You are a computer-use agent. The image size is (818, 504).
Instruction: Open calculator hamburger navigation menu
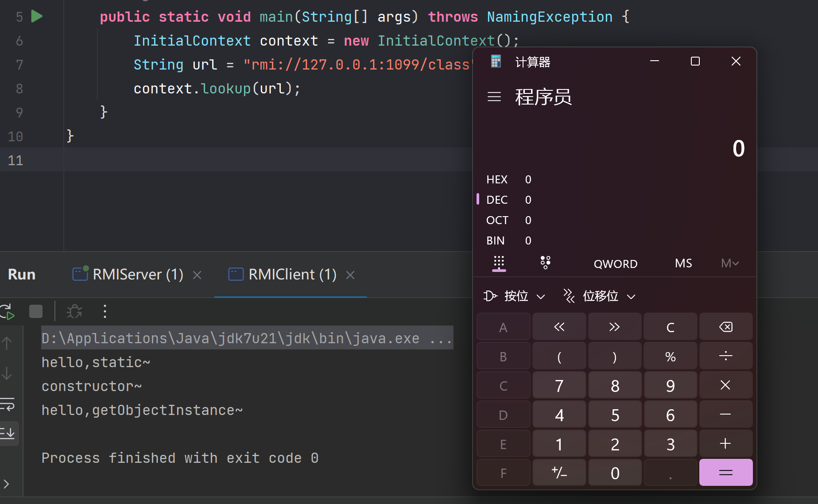click(x=494, y=97)
